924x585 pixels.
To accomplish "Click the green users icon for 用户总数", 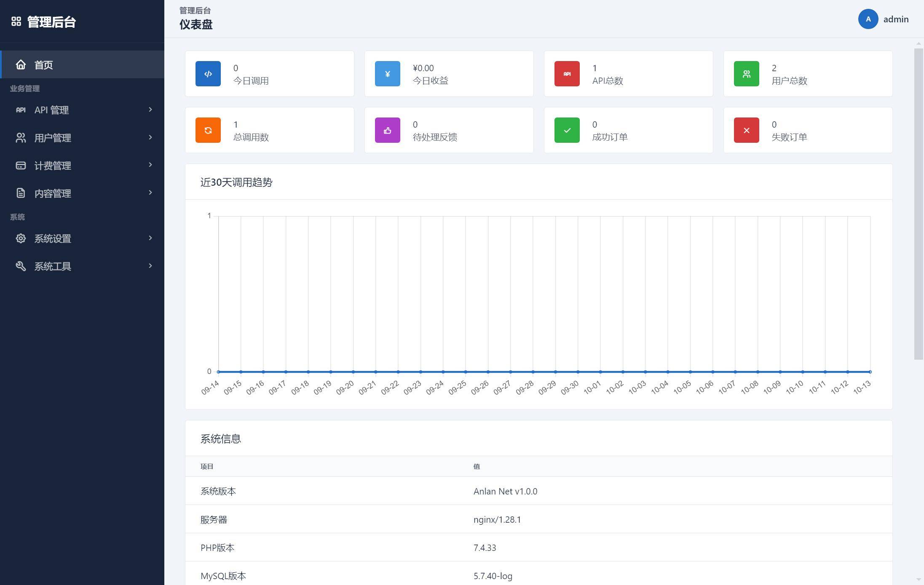I will pos(747,74).
